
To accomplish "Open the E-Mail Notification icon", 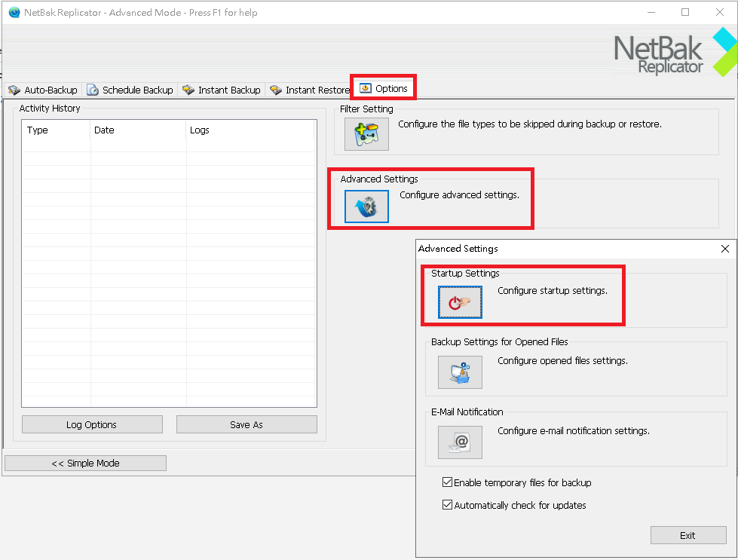I will [460, 442].
